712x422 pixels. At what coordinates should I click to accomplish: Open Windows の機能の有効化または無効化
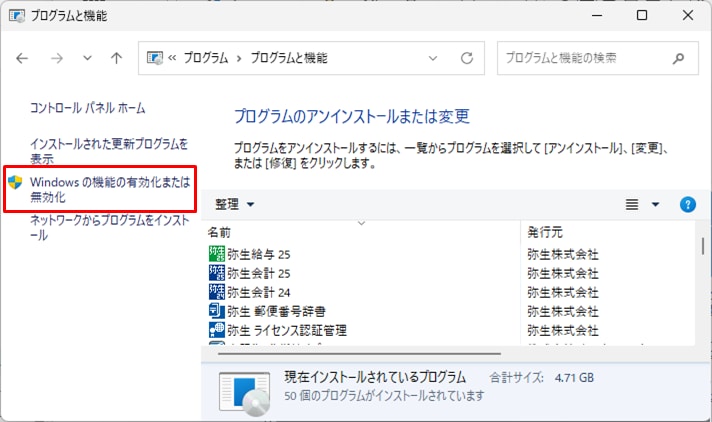pos(110,189)
